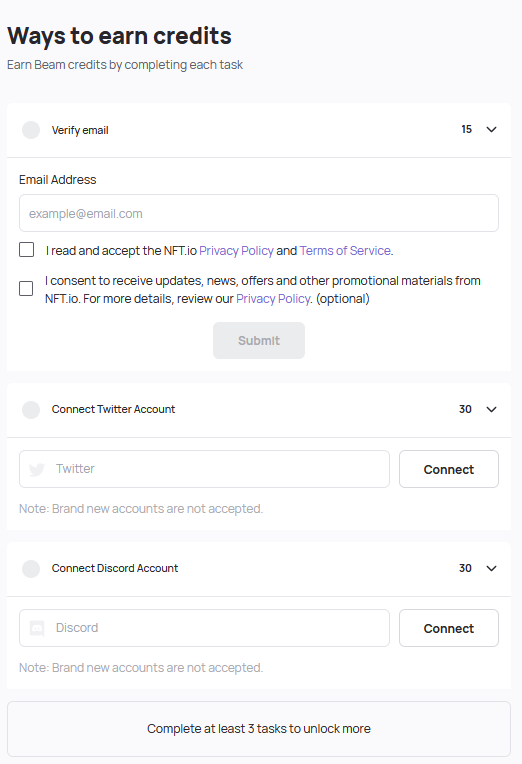Connect the Twitter account
This screenshot has height=764, width=522.
coord(449,469)
